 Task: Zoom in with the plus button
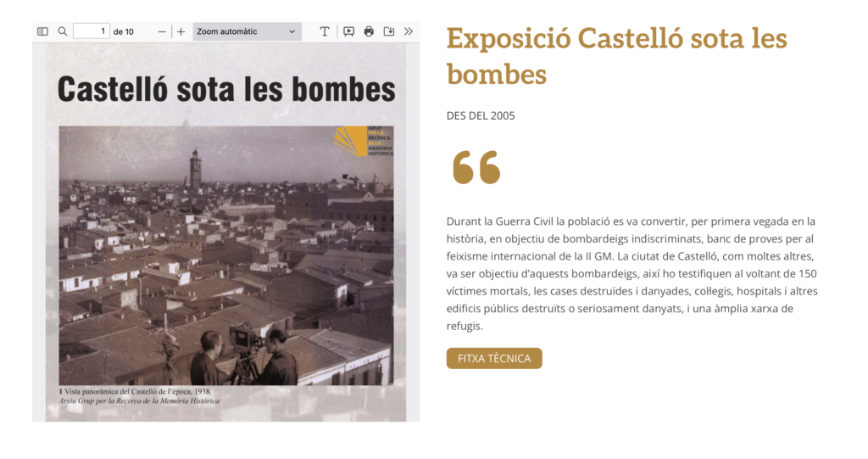coord(181,31)
